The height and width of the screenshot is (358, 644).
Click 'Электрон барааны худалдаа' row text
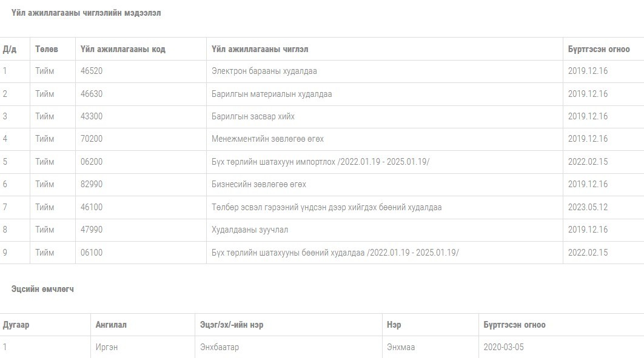click(x=264, y=71)
